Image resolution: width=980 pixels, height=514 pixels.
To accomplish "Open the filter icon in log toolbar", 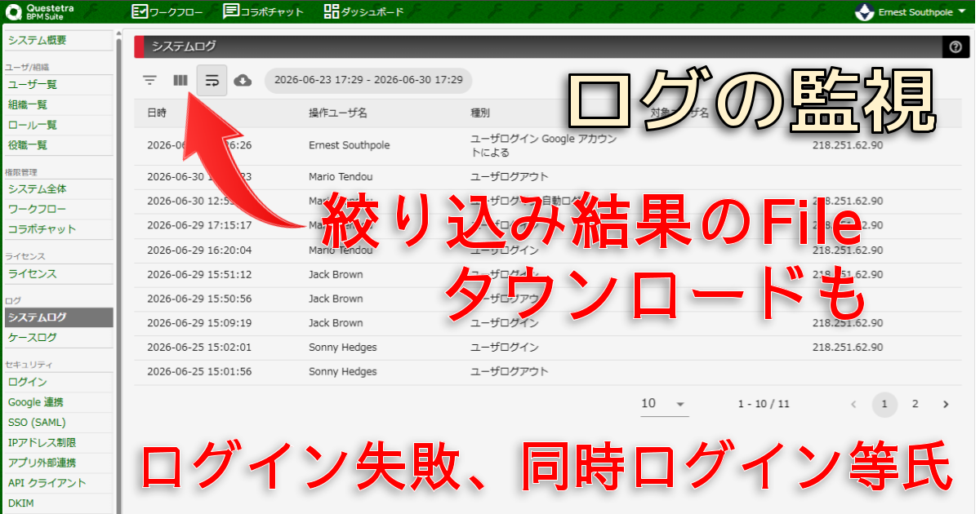I will pos(149,80).
